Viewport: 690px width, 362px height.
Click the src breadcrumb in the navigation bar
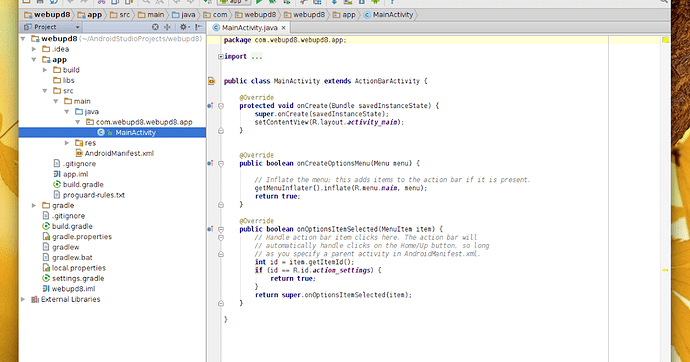[x=121, y=15]
